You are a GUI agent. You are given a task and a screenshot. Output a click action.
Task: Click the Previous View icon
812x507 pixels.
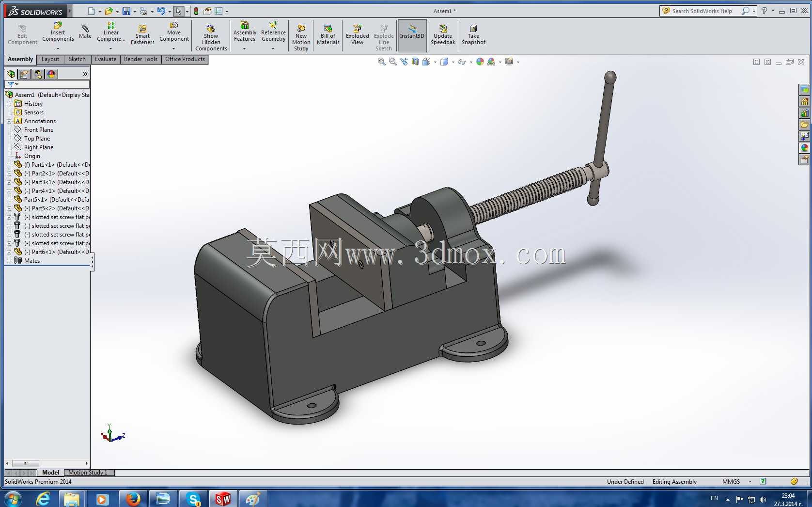[404, 62]
